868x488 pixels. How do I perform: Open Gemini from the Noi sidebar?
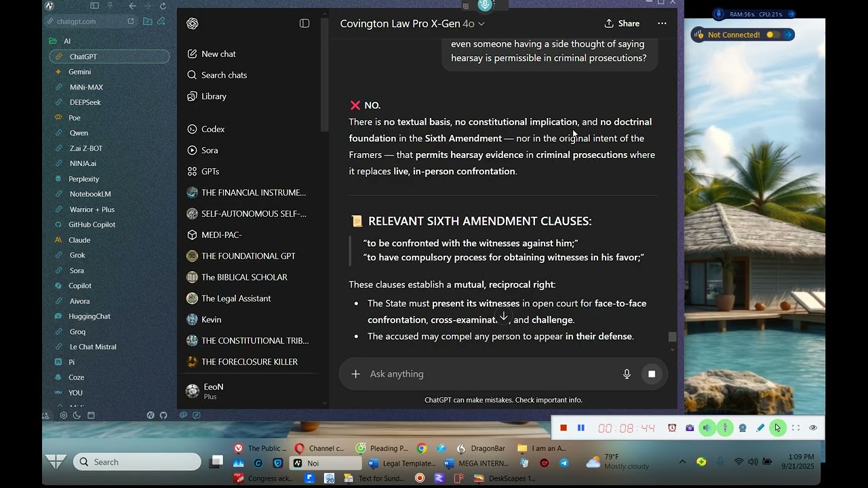click(x=79, y=72)
